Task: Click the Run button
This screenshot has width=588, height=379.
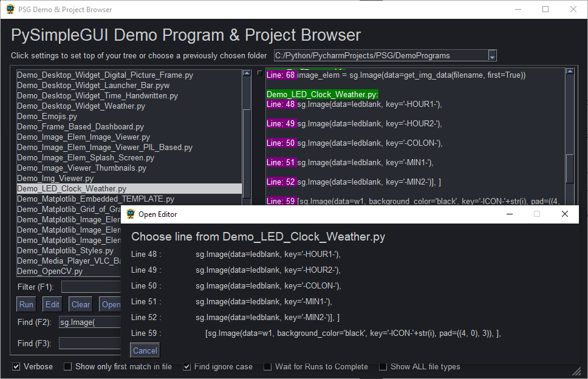Action: pyautogui.click(x=26, y=304)
